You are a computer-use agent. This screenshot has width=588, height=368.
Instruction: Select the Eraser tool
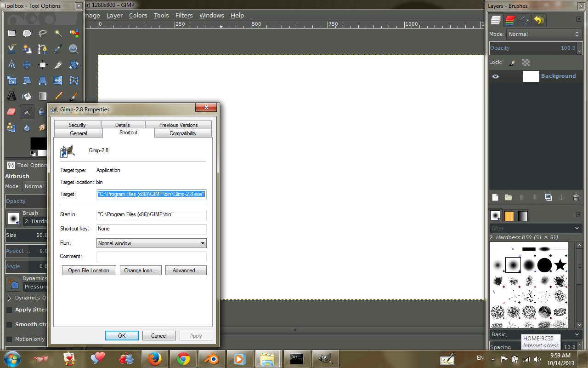tap(11, 112)
